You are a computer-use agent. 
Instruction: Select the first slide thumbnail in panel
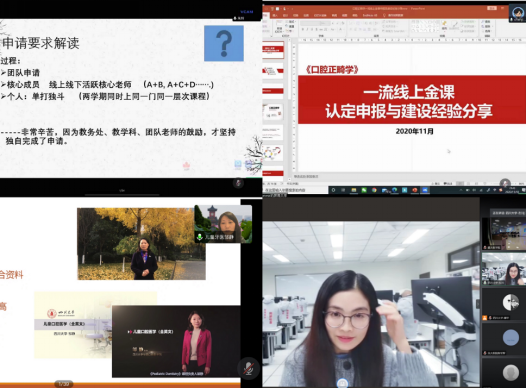(273, 51)
